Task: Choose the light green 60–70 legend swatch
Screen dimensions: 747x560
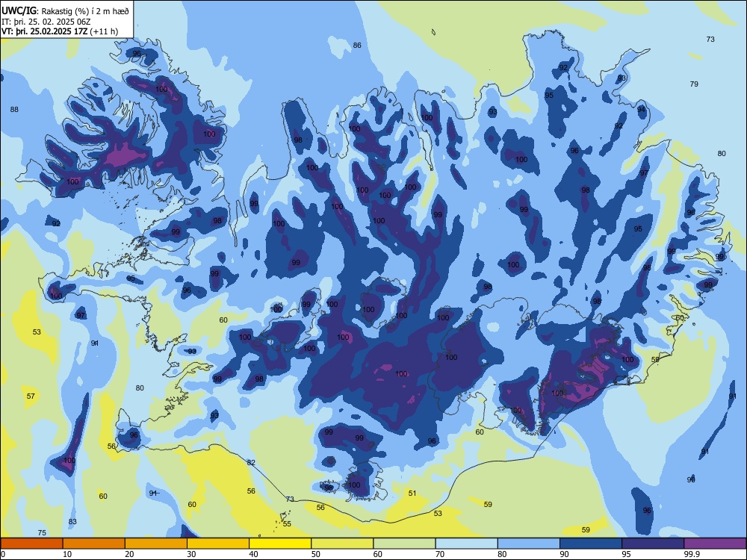Action: coord(404,544)
